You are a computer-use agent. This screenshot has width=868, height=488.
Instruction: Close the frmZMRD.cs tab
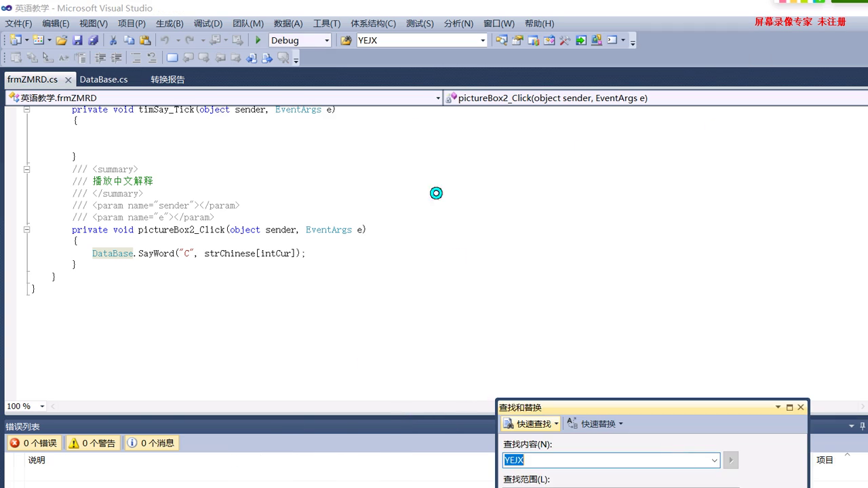[x=68, y=79]
